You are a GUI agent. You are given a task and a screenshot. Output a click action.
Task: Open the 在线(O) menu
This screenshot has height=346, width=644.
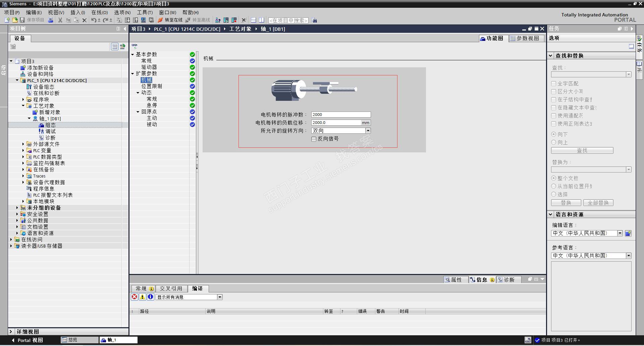100,12
